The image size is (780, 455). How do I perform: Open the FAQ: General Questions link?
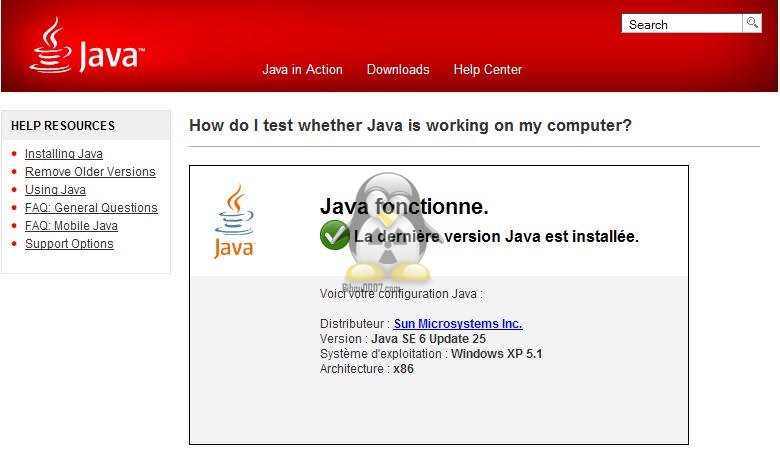(x=91, y=207)
